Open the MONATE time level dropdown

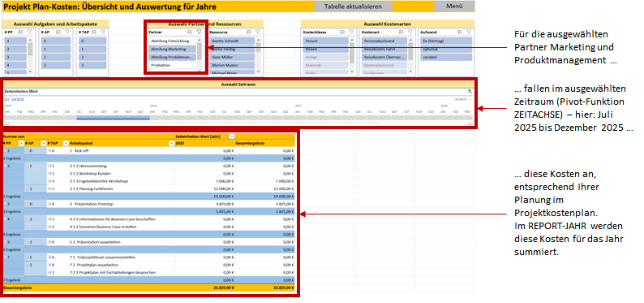click(463, 99)
